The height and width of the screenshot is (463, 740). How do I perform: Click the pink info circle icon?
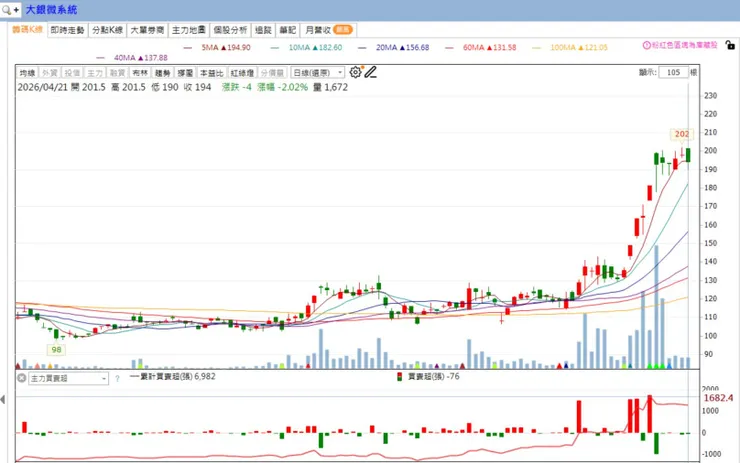coord(647,45)
